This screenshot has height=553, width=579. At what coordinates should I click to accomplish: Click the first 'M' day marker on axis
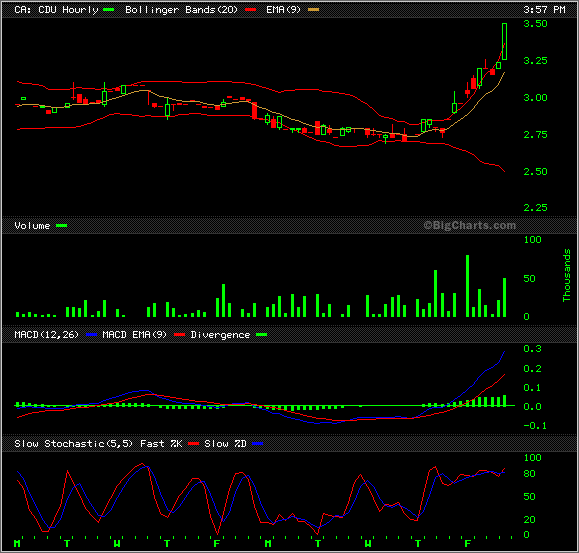coord(17,543)
